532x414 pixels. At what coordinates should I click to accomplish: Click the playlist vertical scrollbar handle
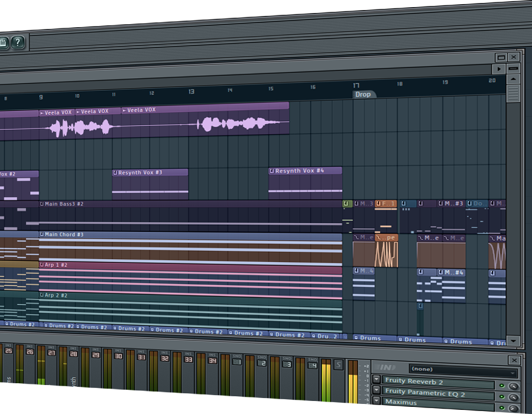[x=513, y=93]
